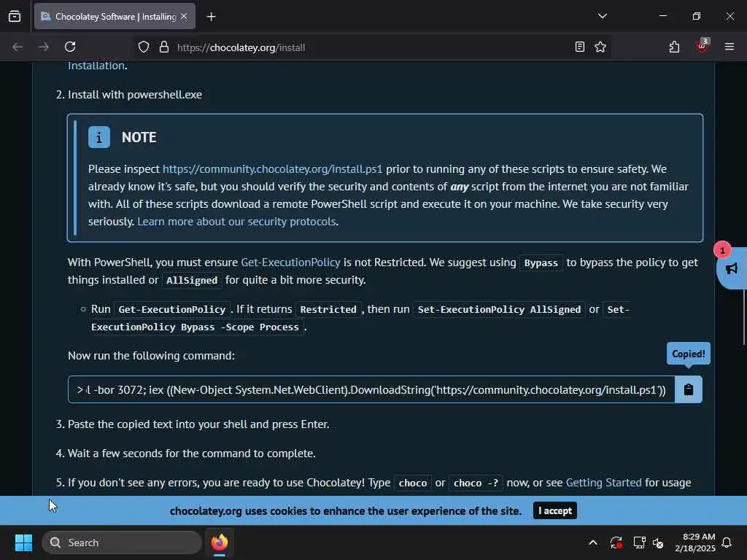Click the install command text field

point(371,389)
